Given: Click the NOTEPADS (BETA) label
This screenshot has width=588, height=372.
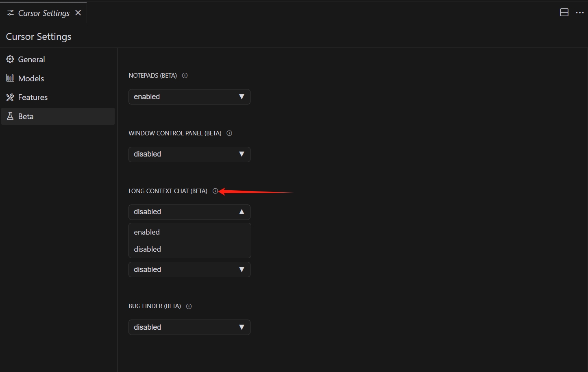Looking at the screenshot, I should (152, 76).
